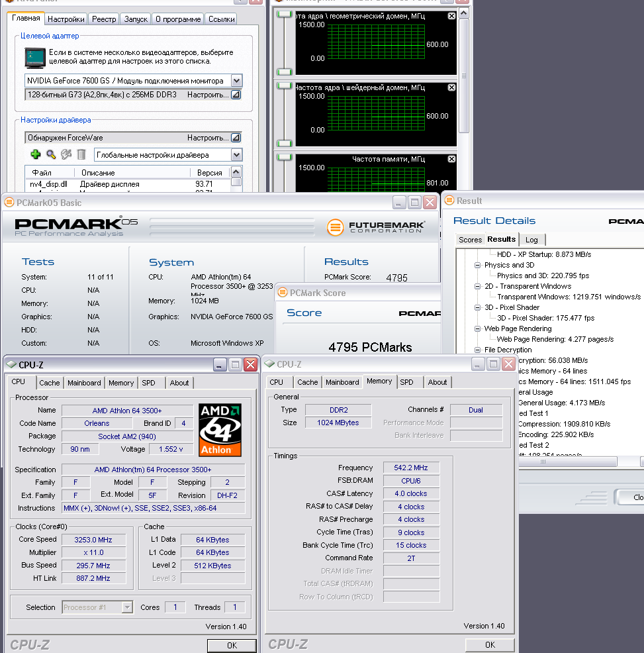Click shader domain graph vertical slider top handle
This screenshot has width=644, height=653.
[x=285, y=86]
